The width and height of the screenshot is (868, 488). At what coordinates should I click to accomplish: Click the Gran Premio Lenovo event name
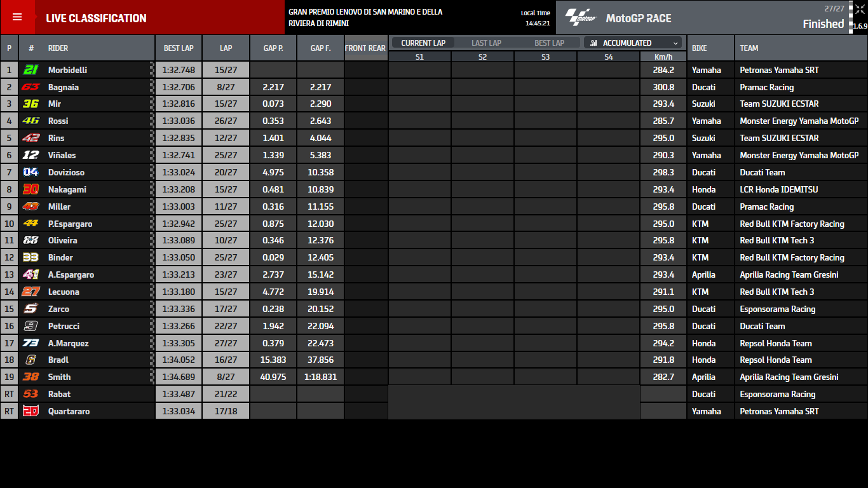click(365, 18)
